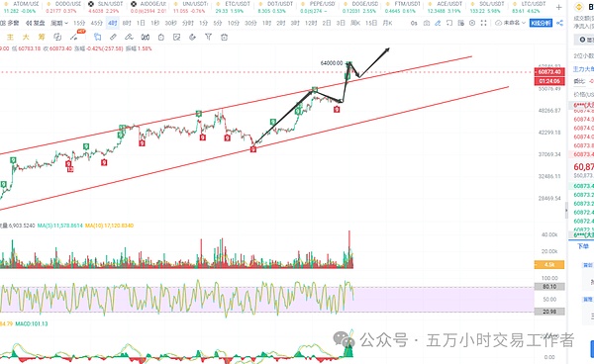The height and width of the screenshot is (364, 594).
Task: Toggle the 大 large order indicator
Action: click(x=26, y=37)
